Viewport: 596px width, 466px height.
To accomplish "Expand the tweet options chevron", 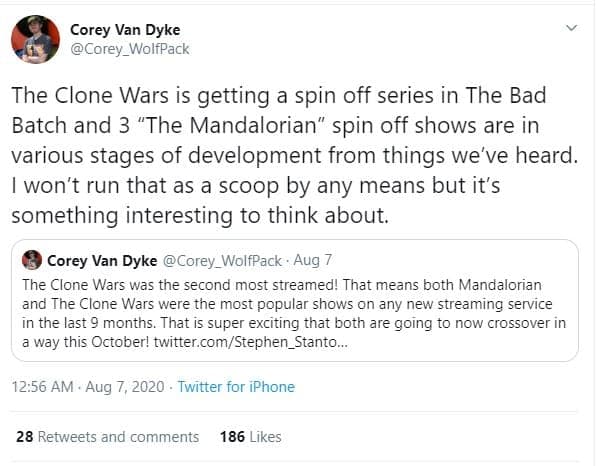I will (x=571, y=28).
